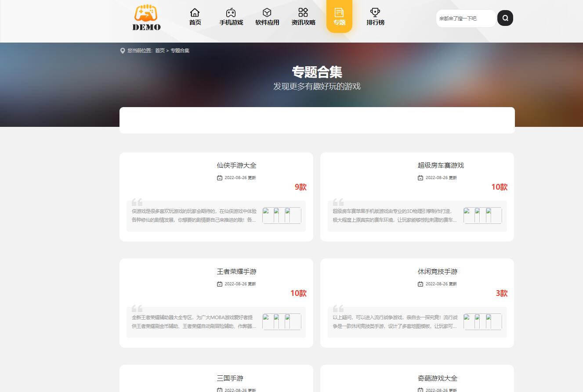Open the 专题合集 breadcrumb link
Screen dimensions: 583x392
[x=180, y=50]
